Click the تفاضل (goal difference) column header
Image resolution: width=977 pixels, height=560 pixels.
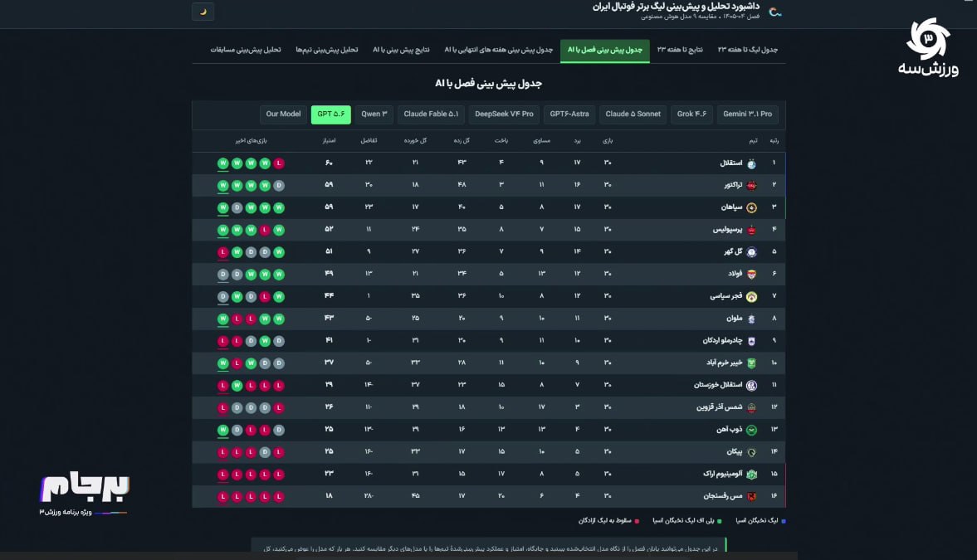(x=369, y=141)
